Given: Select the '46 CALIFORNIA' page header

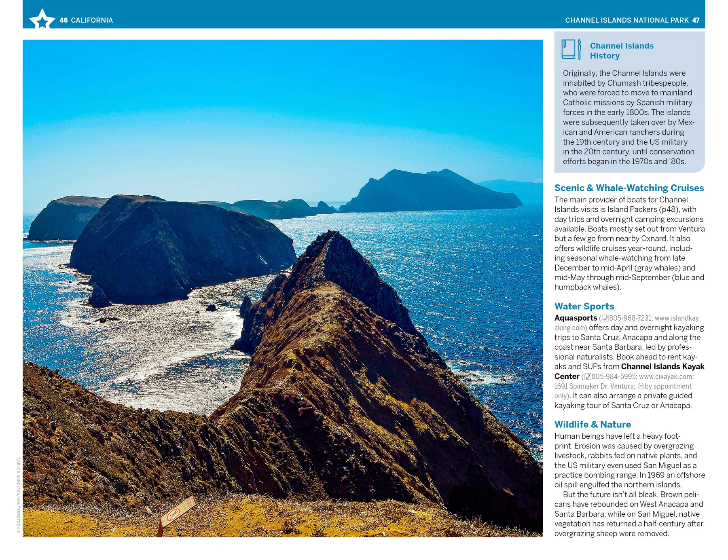Looking at the screenshot, I should [x=87, y=20].
